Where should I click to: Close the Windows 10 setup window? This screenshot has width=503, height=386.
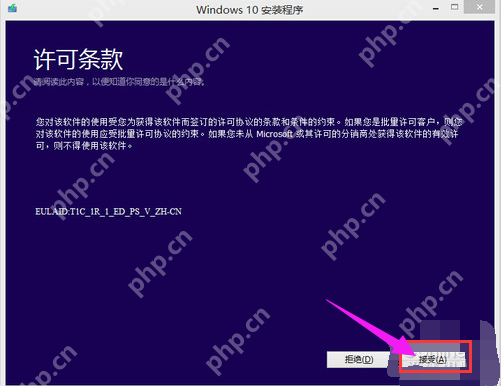[479, 7]
